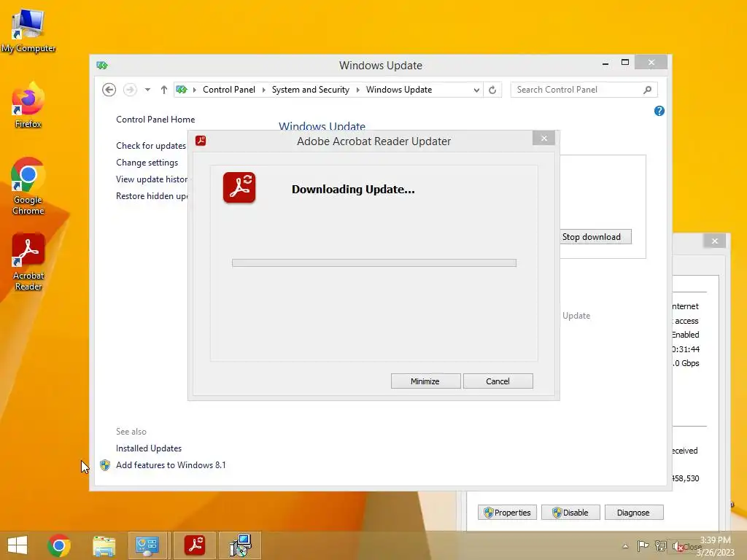Open Change settings link
747x560 pixels.
147,163
